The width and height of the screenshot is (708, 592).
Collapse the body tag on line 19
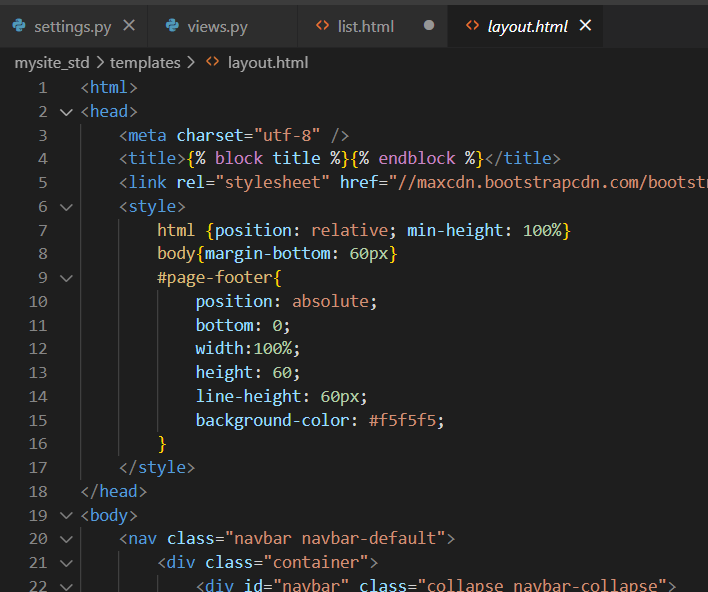pyautogui.click(x=66, y=515)
